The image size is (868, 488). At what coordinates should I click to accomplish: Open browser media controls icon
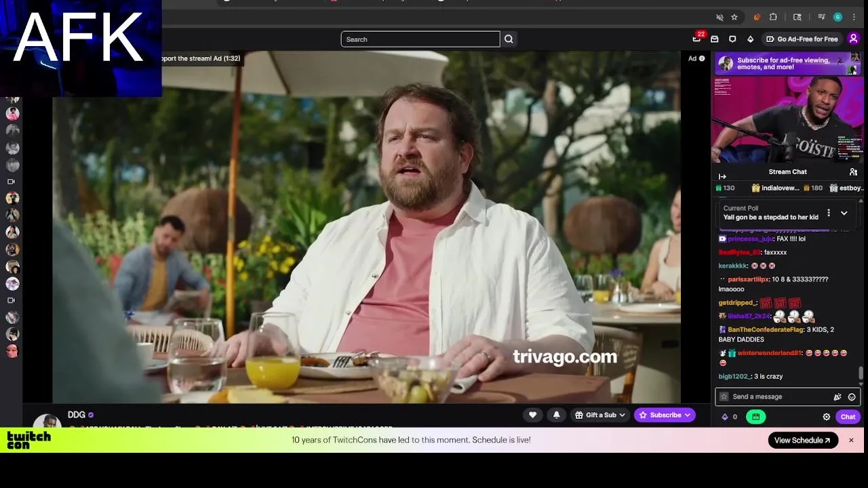(821, 17)
